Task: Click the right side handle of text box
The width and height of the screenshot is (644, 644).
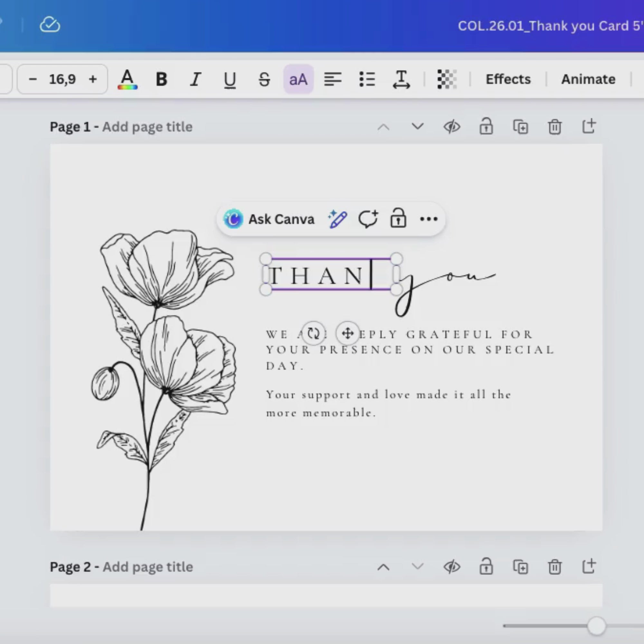Action: (396, 275)
